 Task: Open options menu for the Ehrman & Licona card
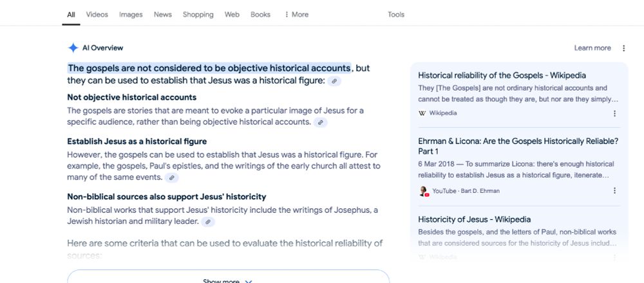point(614,191)
